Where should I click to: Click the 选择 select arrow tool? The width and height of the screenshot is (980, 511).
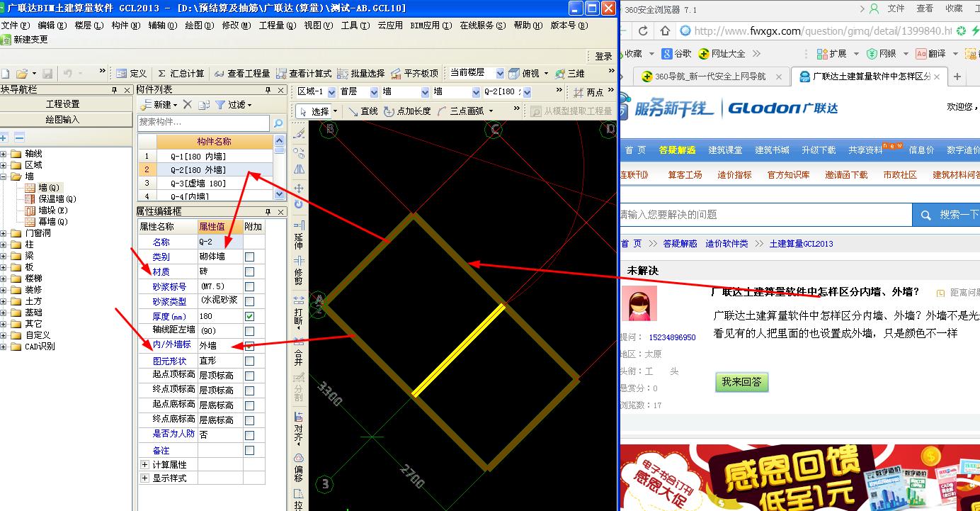click(314, 111)
